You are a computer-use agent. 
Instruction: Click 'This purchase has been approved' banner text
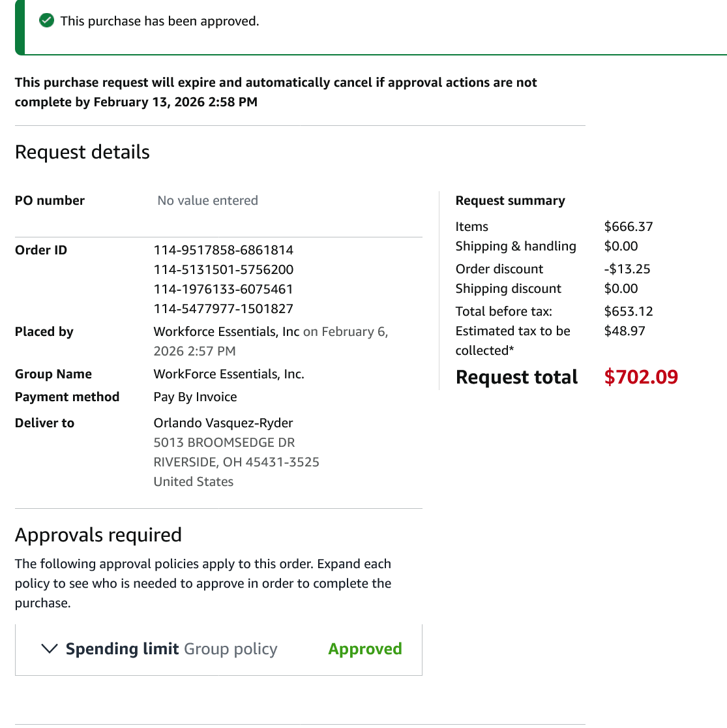(160, 21)
